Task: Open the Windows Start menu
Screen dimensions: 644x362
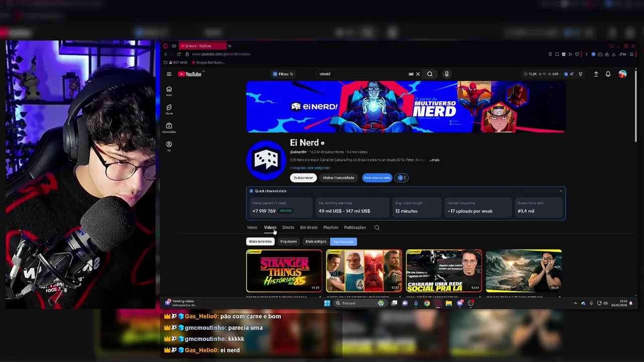Action: pos(327,303)
